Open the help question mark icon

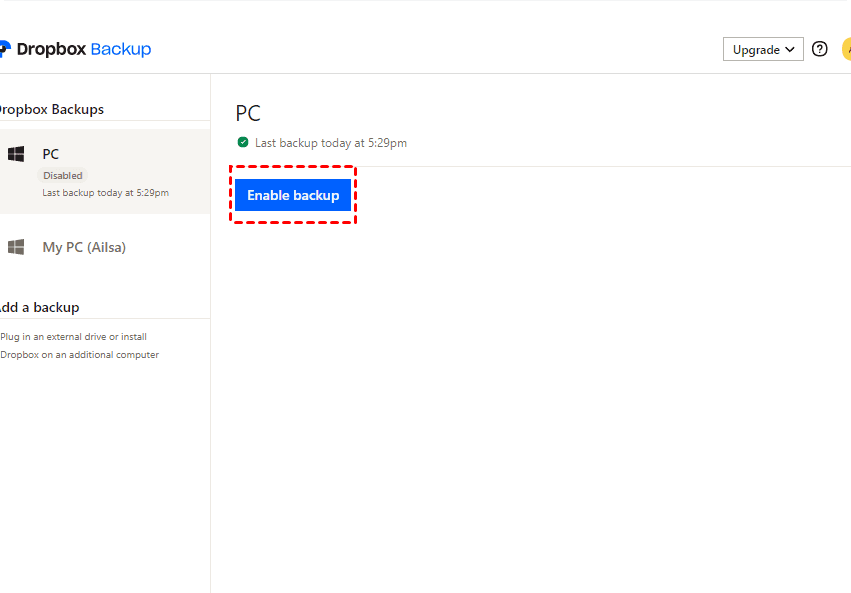(820, 49)
